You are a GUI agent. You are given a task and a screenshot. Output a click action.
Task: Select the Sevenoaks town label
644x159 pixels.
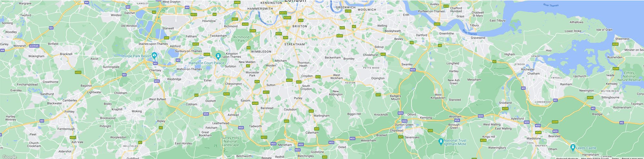pos(412,137)
